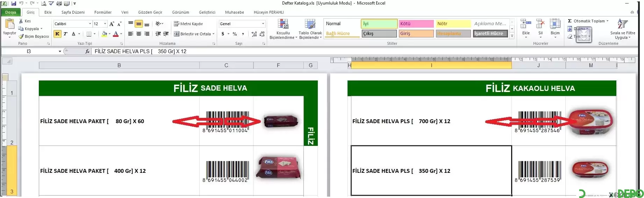
Task: Decrease font size with small A icon
Action: pos(119,24)
